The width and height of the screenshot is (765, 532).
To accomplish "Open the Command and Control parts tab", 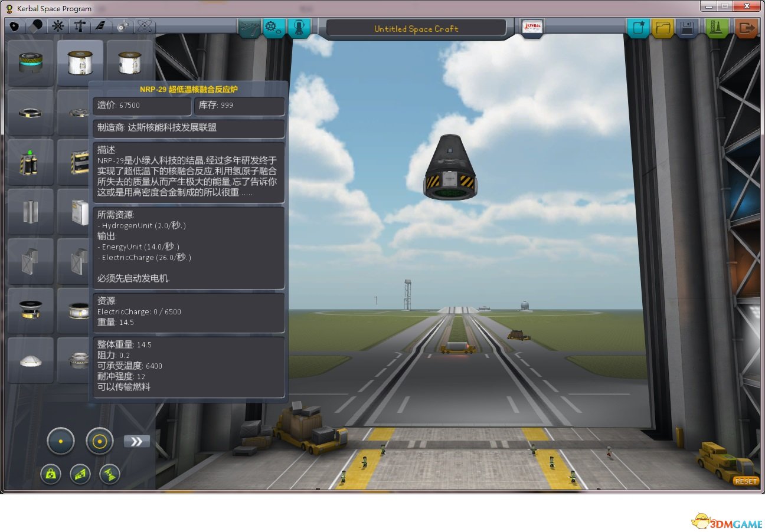I will click(x=58, y=27).
